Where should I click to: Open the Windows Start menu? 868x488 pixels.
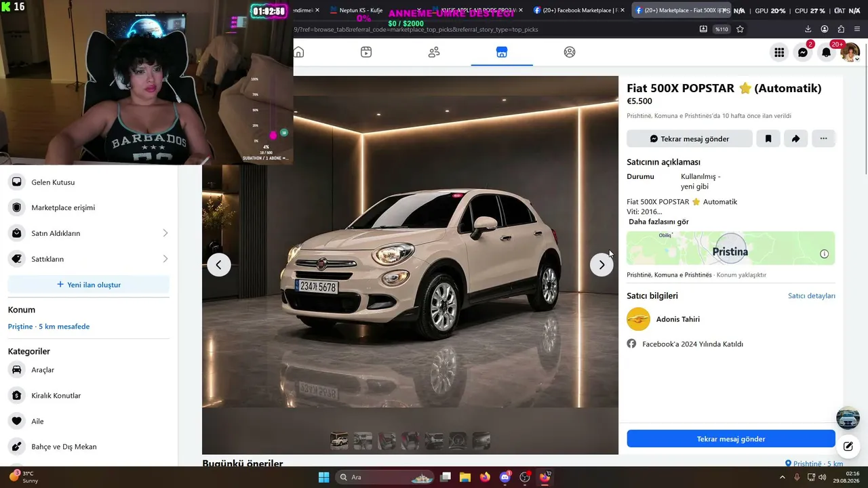(x=323, y=477)
